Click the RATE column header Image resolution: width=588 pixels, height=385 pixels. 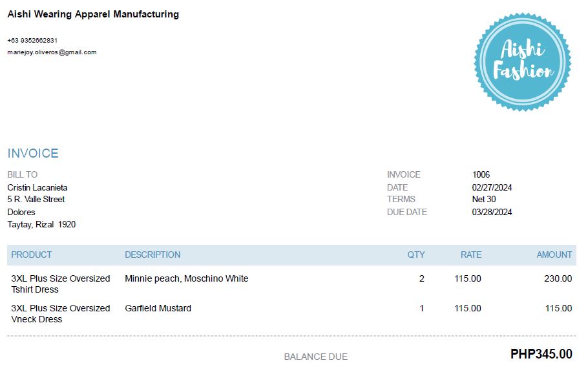tap(471, 255)
